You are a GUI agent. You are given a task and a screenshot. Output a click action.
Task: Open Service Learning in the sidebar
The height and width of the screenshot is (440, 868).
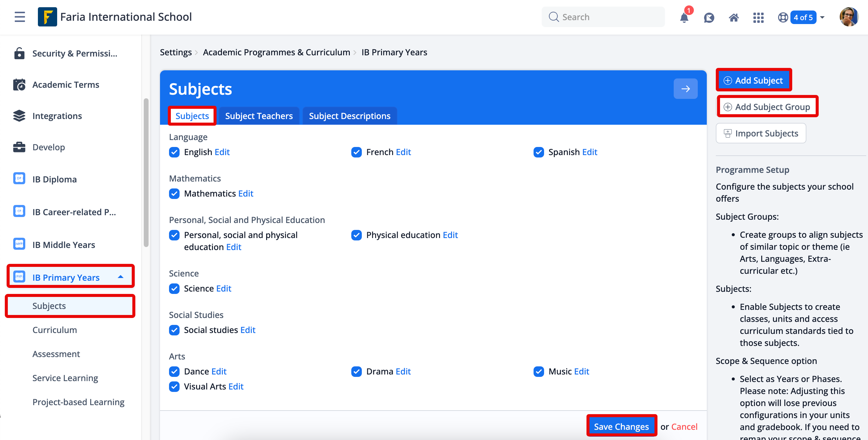65,378
